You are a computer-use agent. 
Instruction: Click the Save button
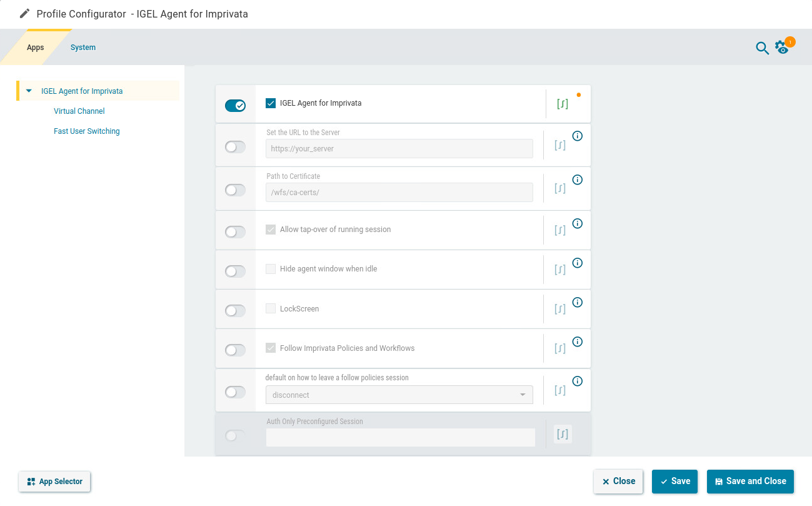[674, 482]
